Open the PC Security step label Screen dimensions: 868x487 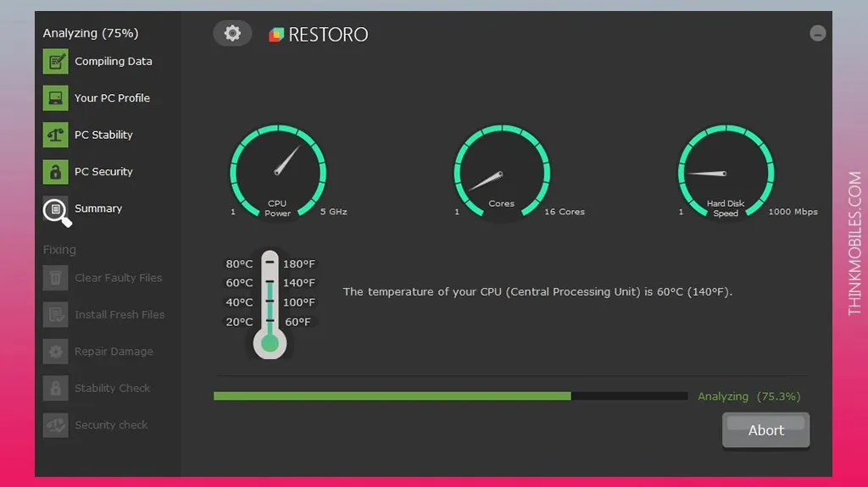tap(103, 172)
